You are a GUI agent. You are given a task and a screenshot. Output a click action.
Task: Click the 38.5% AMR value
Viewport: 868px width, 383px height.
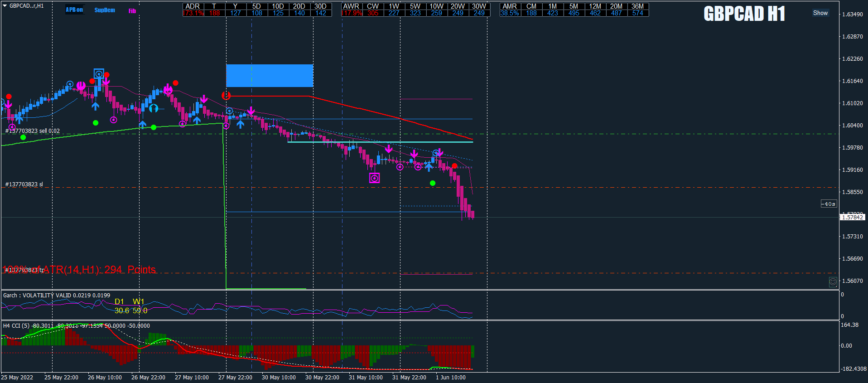point(510,13)
